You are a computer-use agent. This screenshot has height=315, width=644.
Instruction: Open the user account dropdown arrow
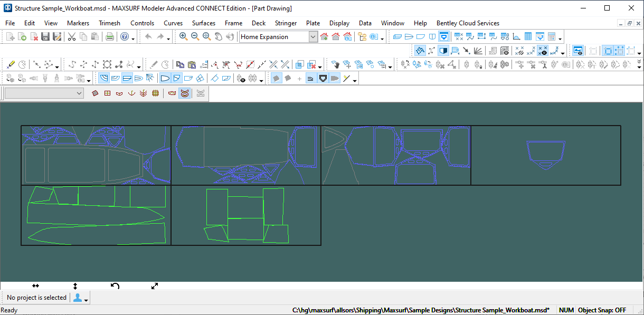[x=86, y=299]
